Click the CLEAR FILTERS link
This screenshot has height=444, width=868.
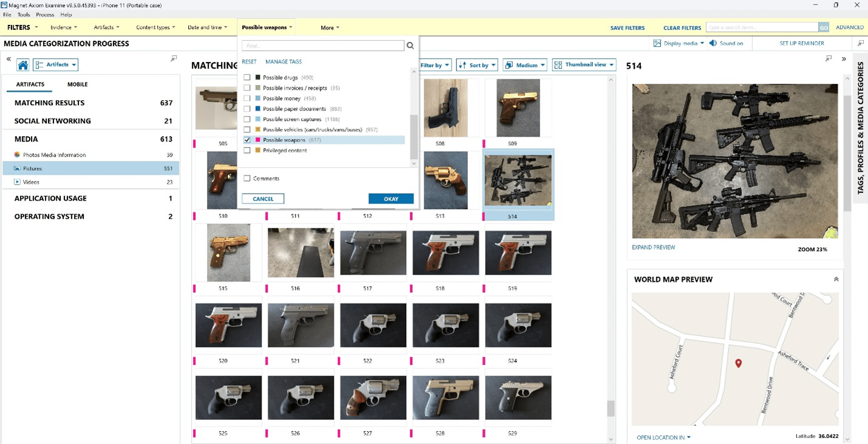(682, 27)
